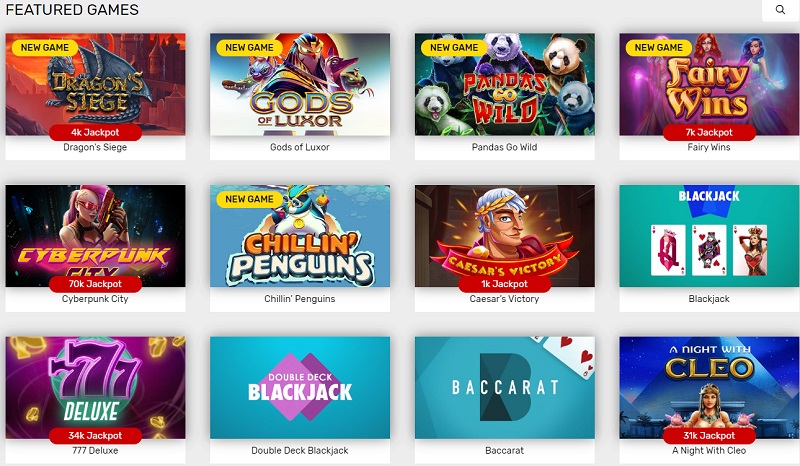Select the A Night With Cleo tile
The height and width of the screenshot is (466, 800).
click(709, 387)
